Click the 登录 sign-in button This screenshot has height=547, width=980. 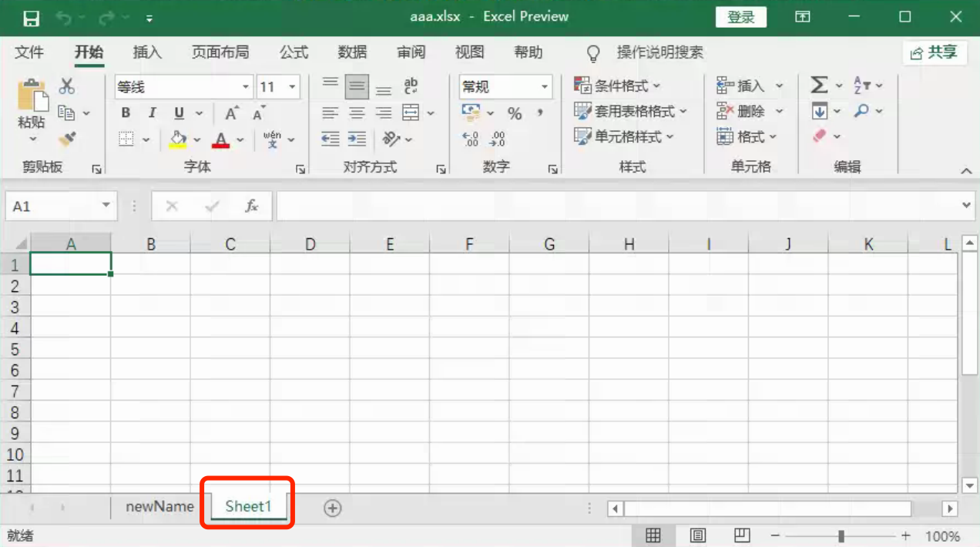[x=740, y=17]
